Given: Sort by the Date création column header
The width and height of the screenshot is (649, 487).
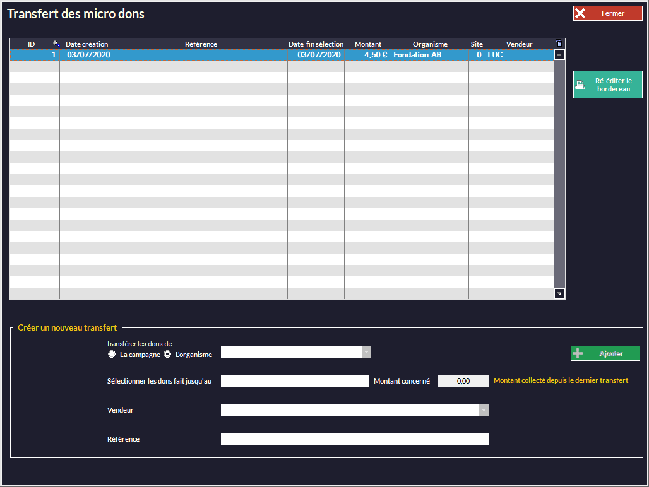Looking at the screenshot, I should tap(88, 44).
